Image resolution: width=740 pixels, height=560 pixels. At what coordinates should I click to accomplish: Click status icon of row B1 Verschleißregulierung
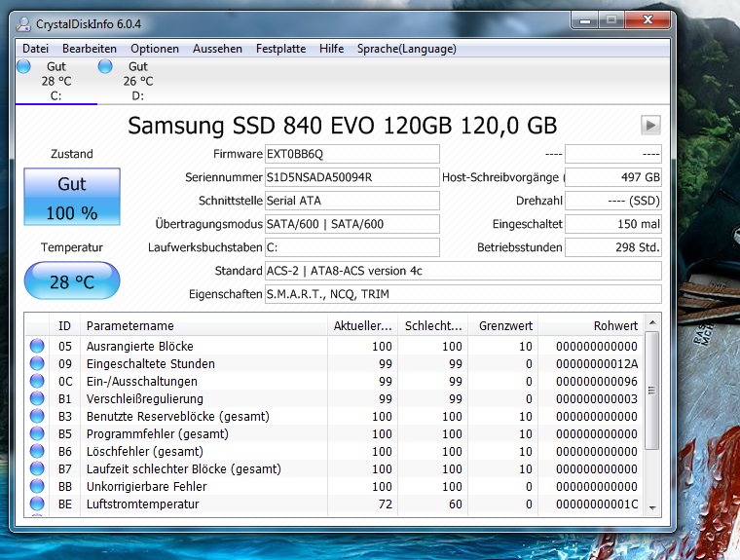pos(37,398)
